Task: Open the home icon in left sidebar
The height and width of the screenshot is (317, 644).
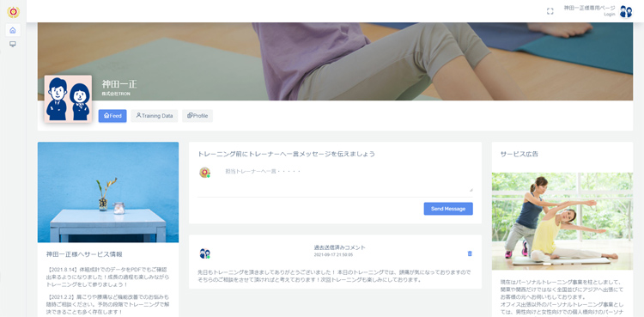Action: click(13, 30)
